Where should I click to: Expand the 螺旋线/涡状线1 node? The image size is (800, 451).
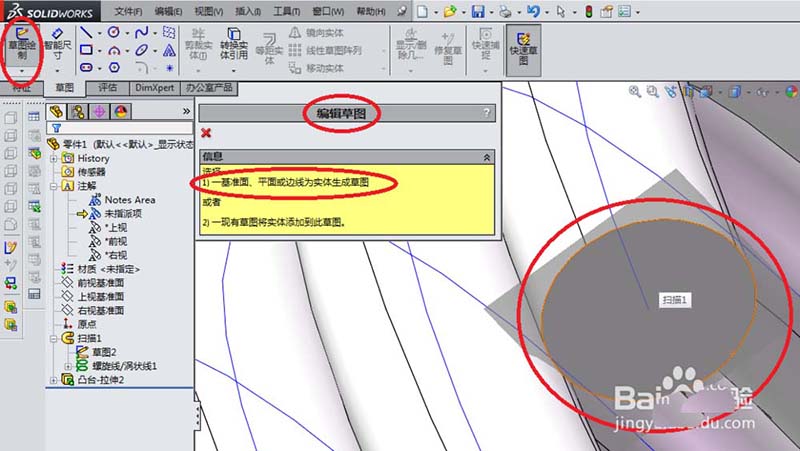[68, 366]
